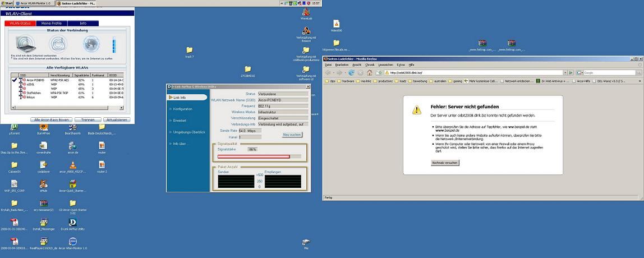This screenshot has width=644, height=258.
Task: Click the Google search field in Firefox
Action: [610, 73]
